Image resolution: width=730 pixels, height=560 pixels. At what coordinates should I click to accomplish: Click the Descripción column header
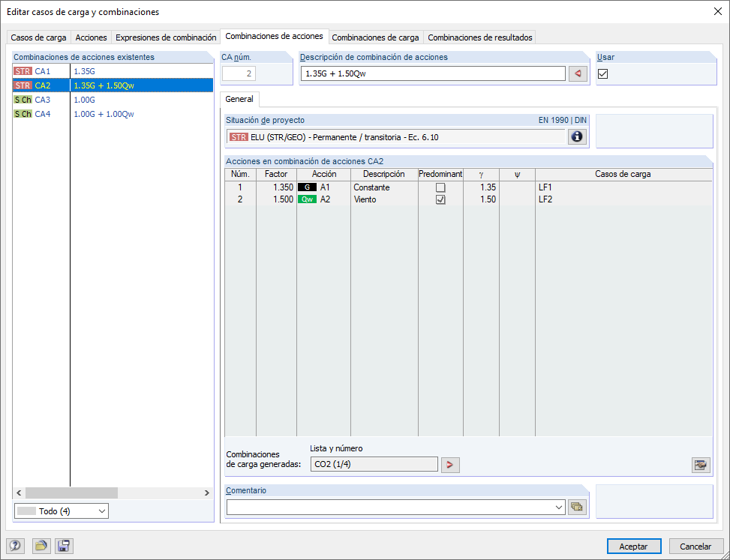click(x=384, y=175)
